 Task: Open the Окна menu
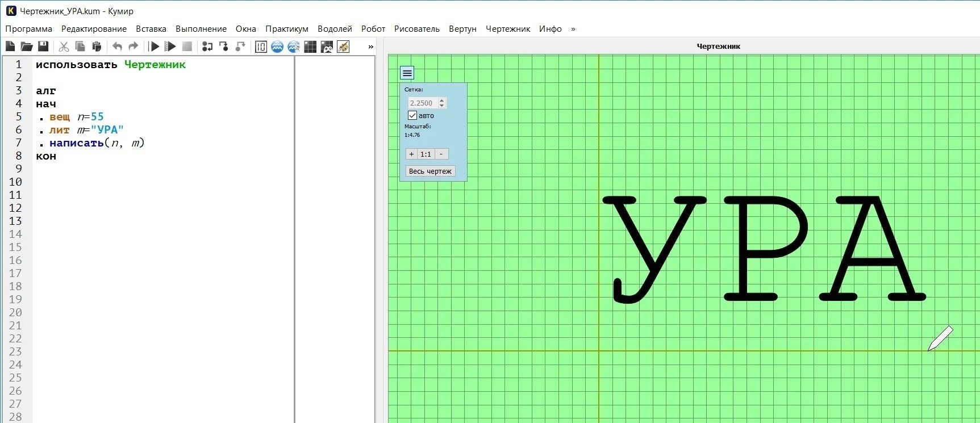click(246, 29)
